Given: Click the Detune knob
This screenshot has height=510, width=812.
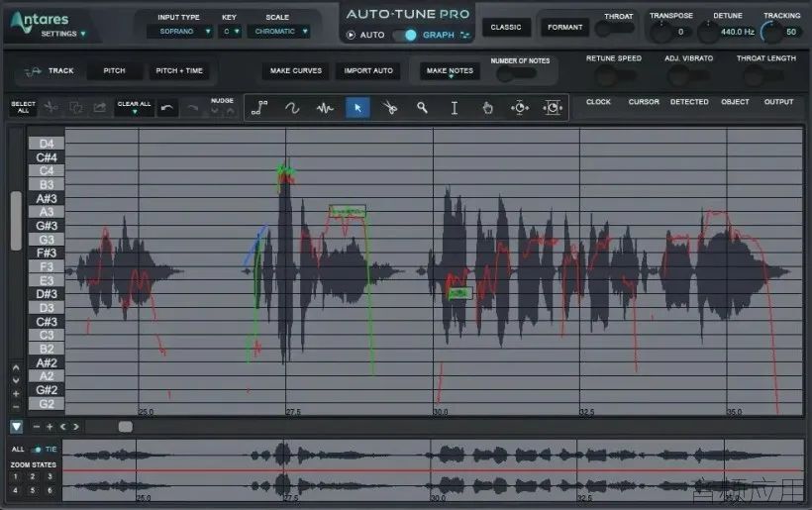Looking at the screenshot, I should [708, 33].
